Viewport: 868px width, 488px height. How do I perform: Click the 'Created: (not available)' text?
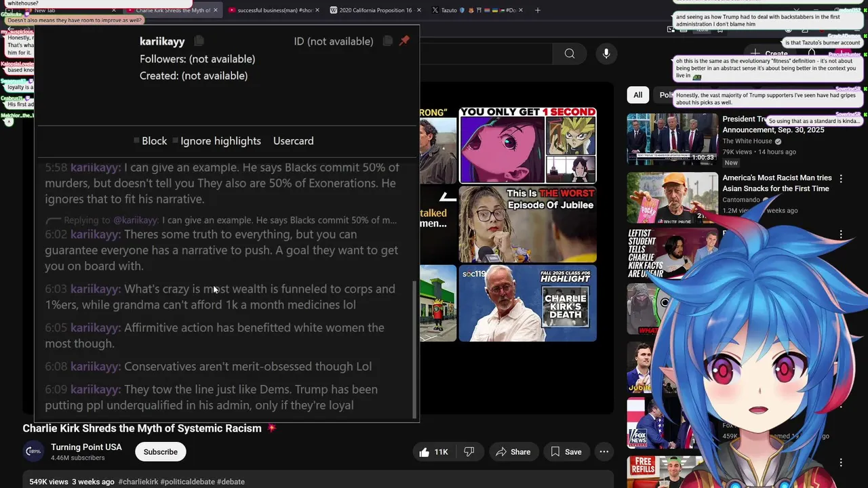pos(193,76)
